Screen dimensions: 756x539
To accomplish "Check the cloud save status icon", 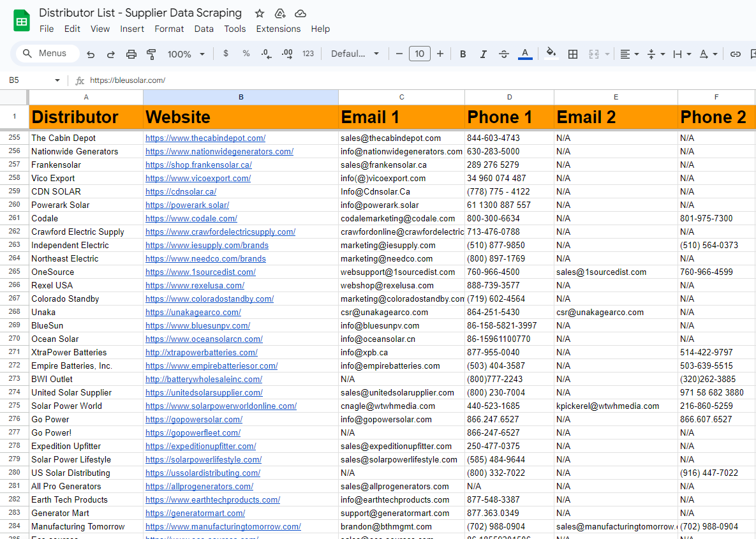I will click(300, 13).
